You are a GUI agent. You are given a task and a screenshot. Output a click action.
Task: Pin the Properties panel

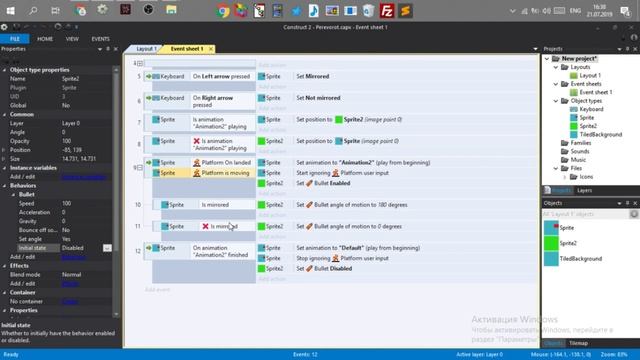(108, 49)
